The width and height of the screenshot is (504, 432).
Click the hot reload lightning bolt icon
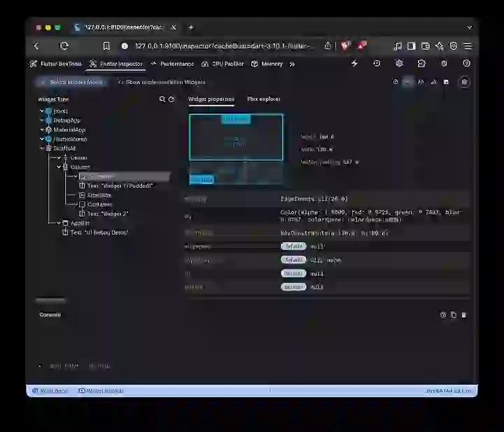pyautogui.click(x=354, y=64)
